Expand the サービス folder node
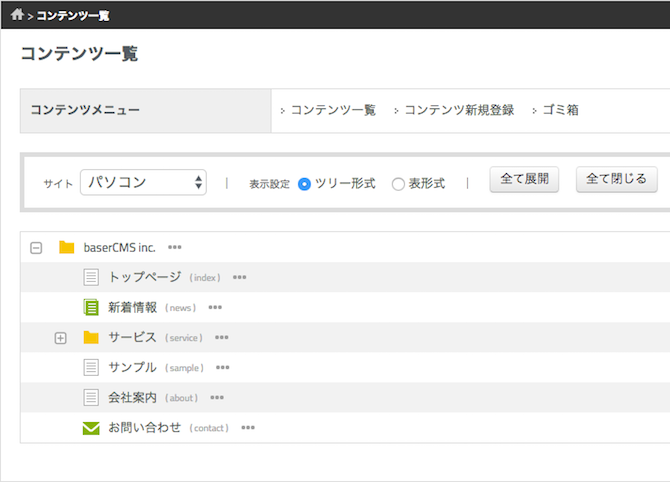This screenshot has height=482, width=670. (60, 338)
